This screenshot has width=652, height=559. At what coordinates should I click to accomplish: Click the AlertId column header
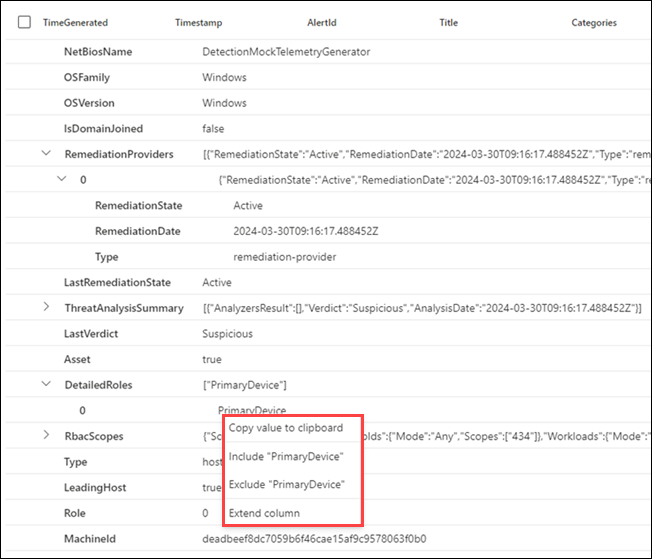(324, 22)
